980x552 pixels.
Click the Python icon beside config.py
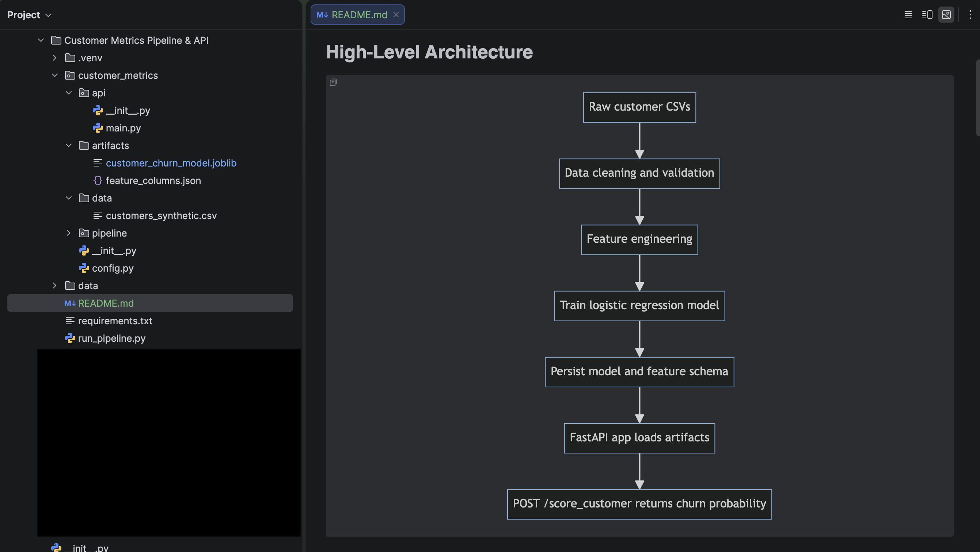click(84, 268)
